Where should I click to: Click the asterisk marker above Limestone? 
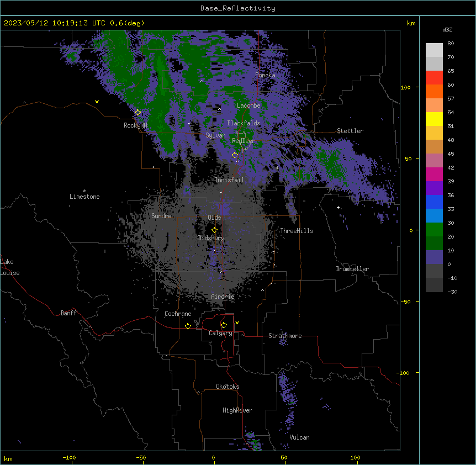point(84,191)
